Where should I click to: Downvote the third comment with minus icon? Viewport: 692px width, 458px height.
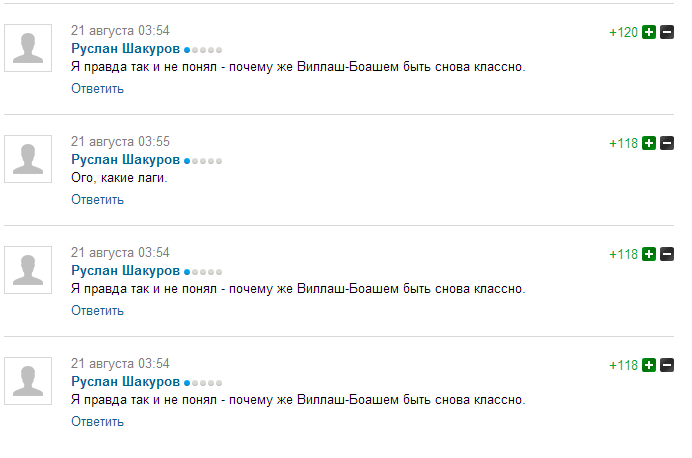[x=667, y=254]
